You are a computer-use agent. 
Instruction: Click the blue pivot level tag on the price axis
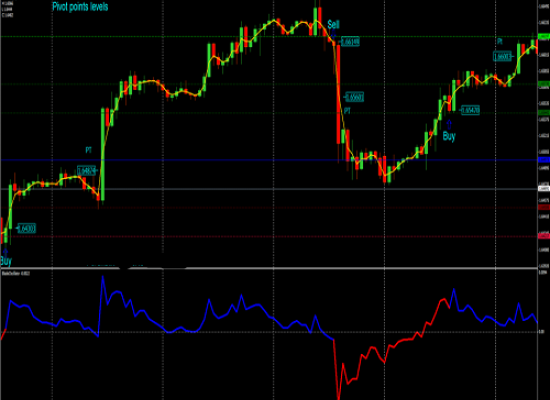tap(544, 160)
